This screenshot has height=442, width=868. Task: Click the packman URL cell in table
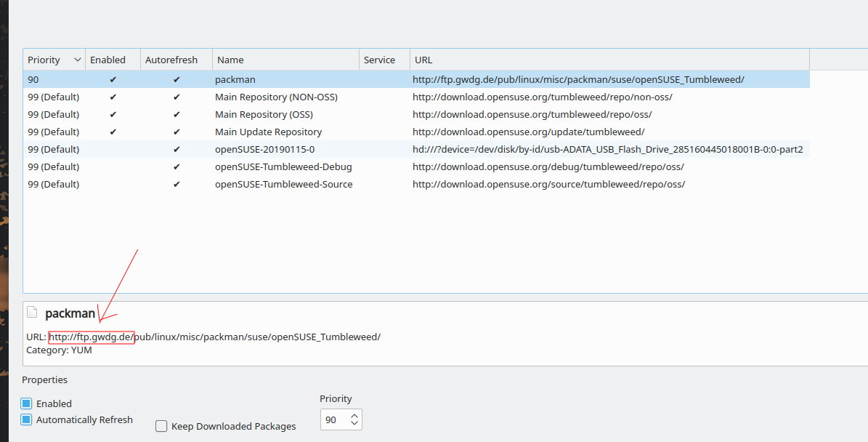[578, 79]
